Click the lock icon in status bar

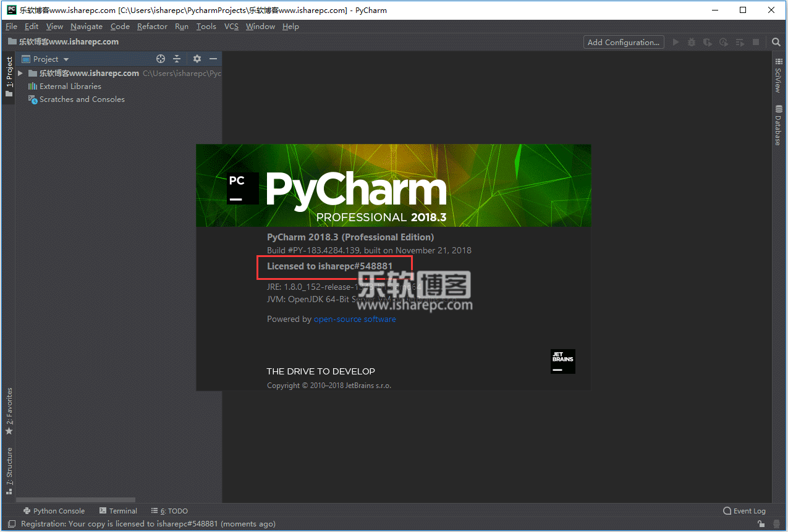coord(761,524)
